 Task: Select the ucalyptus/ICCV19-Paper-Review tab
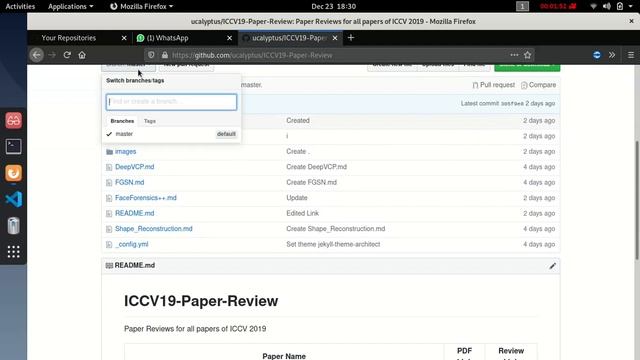(x=289, y=38)
